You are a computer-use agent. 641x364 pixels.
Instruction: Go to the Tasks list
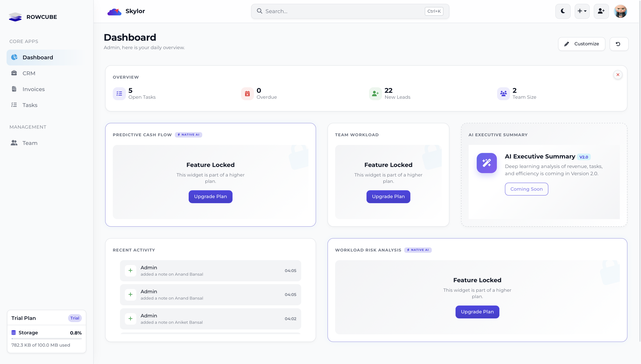(x=30, y=105)
